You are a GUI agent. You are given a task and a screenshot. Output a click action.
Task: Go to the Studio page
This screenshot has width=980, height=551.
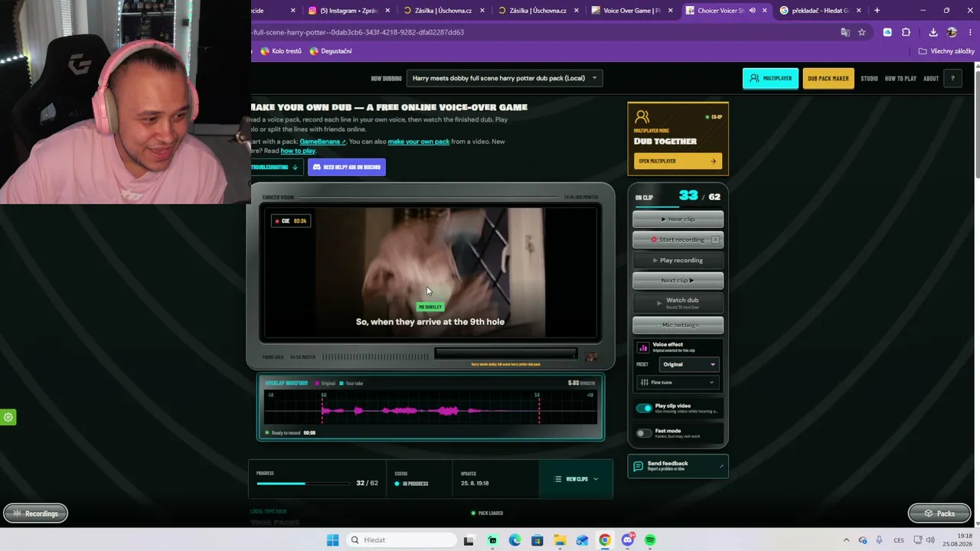point(869,78)
